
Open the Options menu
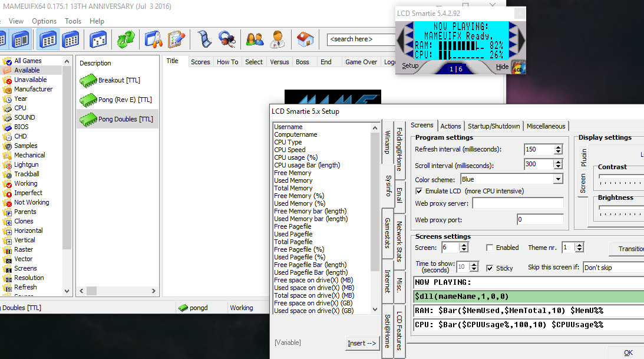click(44, 21)
